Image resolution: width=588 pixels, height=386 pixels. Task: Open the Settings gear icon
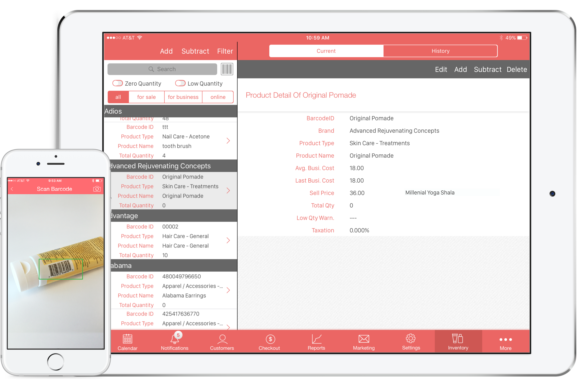411,338
